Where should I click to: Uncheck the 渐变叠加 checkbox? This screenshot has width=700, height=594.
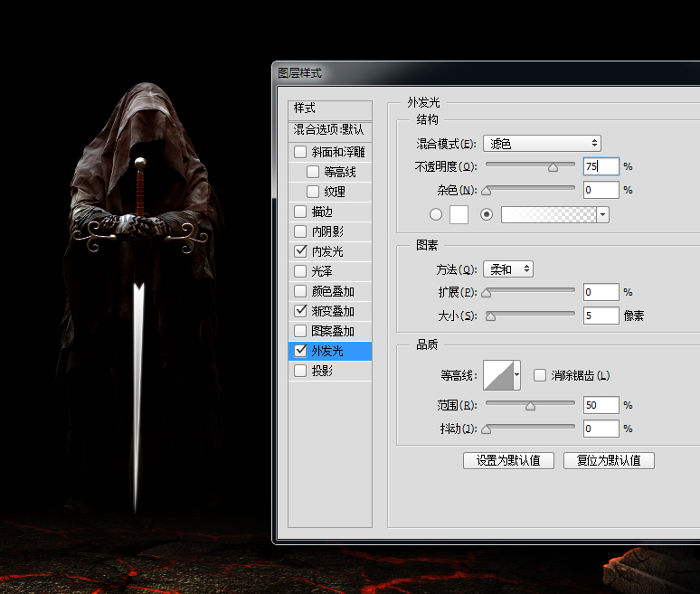[x=300, y=311]
